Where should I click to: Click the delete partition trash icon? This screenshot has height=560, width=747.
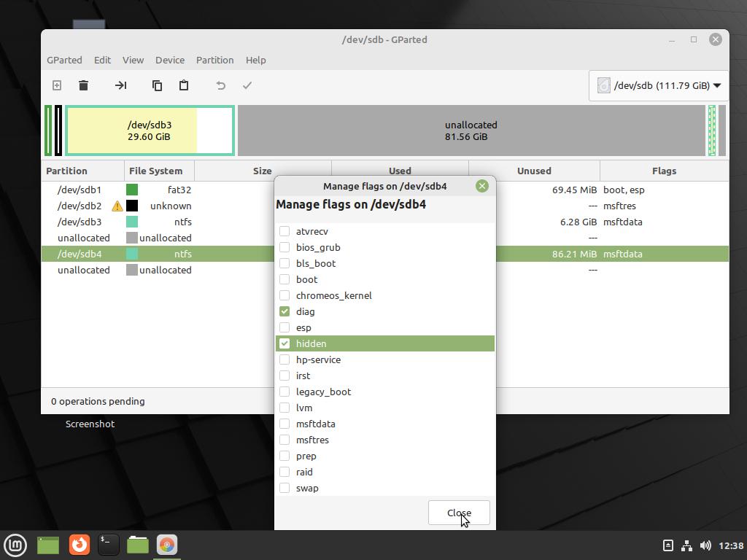pos(84,85)
